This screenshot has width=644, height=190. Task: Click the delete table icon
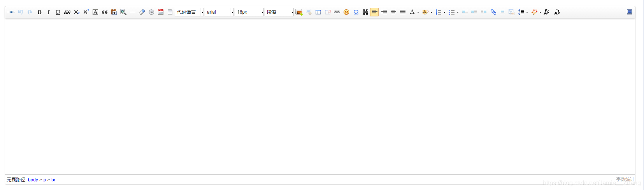[328, 12]
